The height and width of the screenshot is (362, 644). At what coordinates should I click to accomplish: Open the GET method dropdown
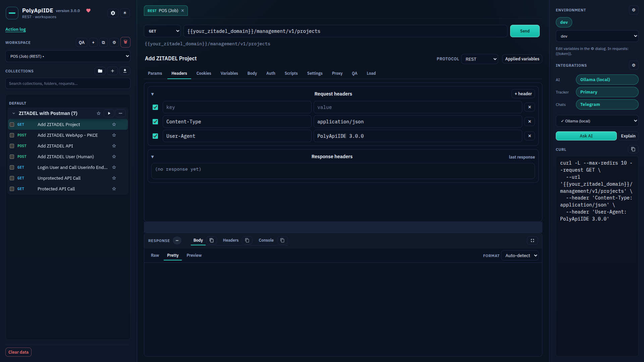click(x=162, y=31)
